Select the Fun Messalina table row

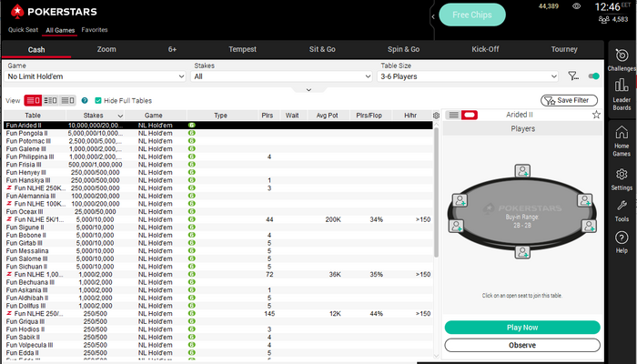(218, 251)
